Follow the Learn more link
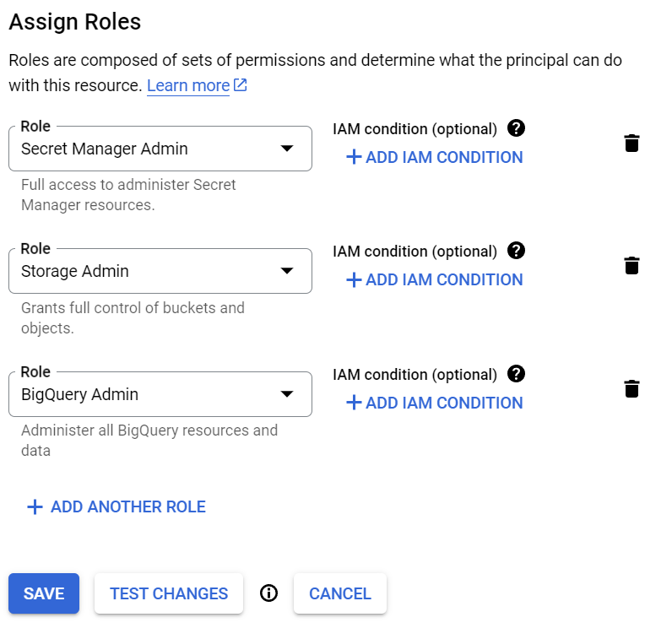This screenshot has width=672, height=639. (x=188, y=86)
